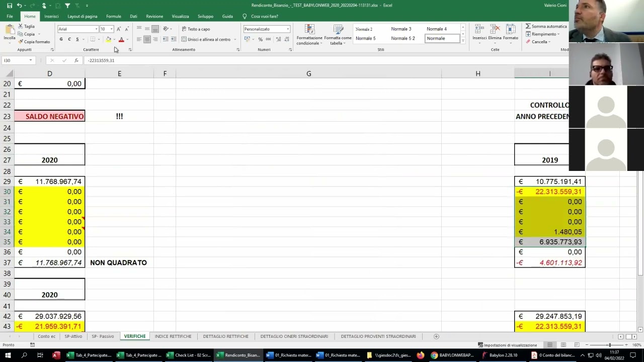This screenshot has width=644, height=362.
Task: Click the Taglia scissors command
Action: pyautogui.click(x=27, y=26)
